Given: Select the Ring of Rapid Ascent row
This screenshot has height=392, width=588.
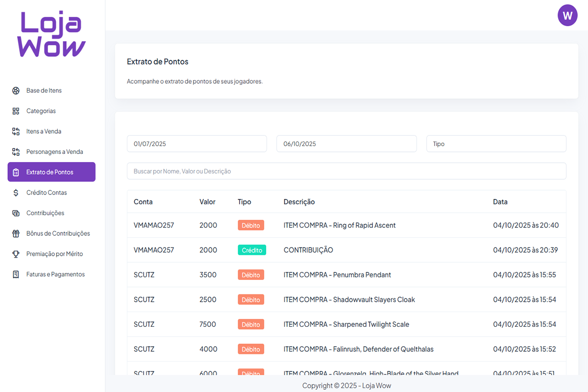Looking at the screenshot, I should [x=339, y=225].
